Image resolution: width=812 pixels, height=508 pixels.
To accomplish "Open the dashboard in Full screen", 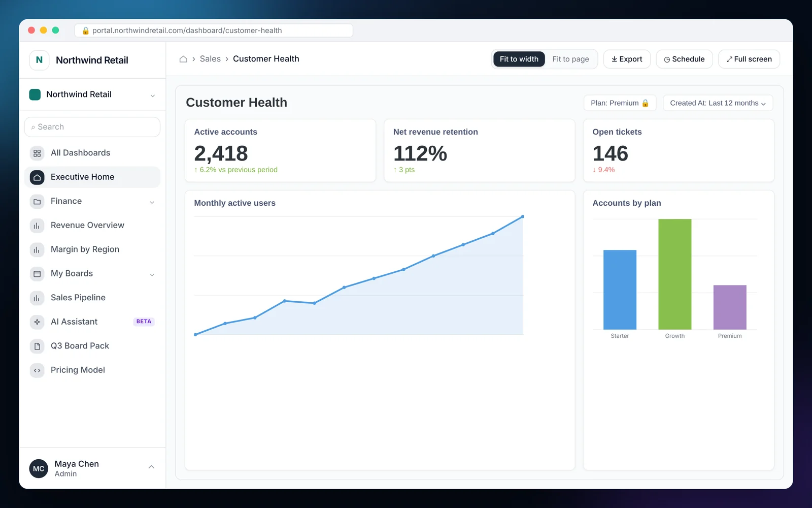I will click(x=749, y=59).
